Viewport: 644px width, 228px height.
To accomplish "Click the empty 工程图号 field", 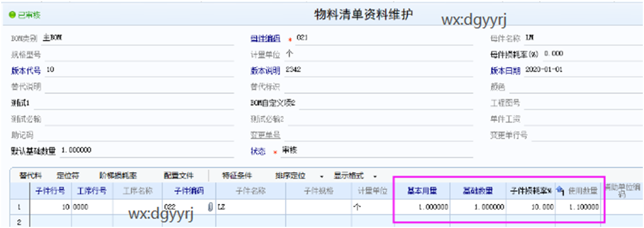I will click(x=583, y=103).
